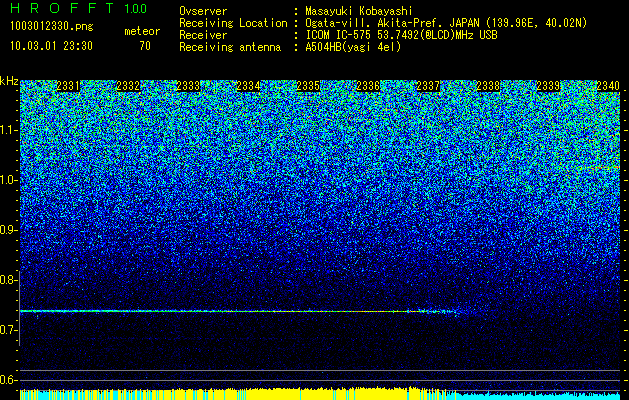Select the 0.8 frequency axis label
629x400 pixels.
click(8, 280)
